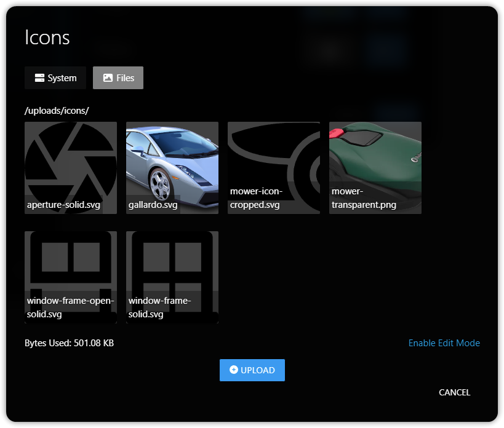Choose the gallardo.svg car thumbnail

(x=172, y=168)
